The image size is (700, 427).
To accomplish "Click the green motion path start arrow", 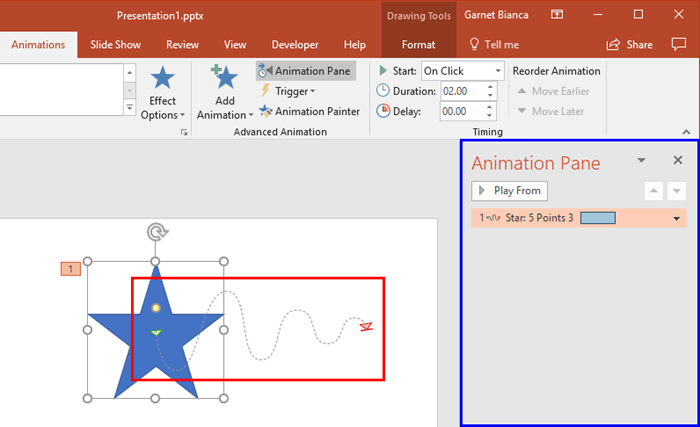I will [156, 332].
